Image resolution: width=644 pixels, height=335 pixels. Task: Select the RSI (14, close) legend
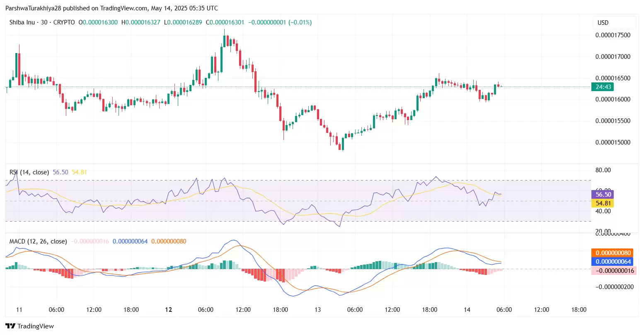coord(29,172)
